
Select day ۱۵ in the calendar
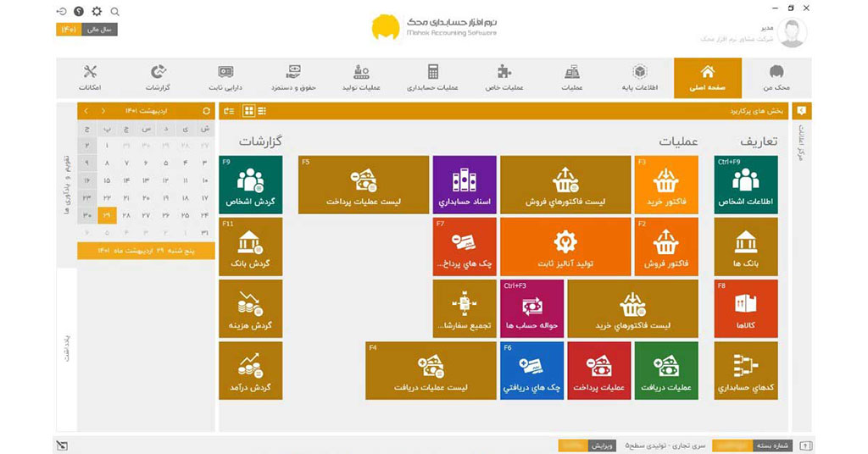(107, 180)
